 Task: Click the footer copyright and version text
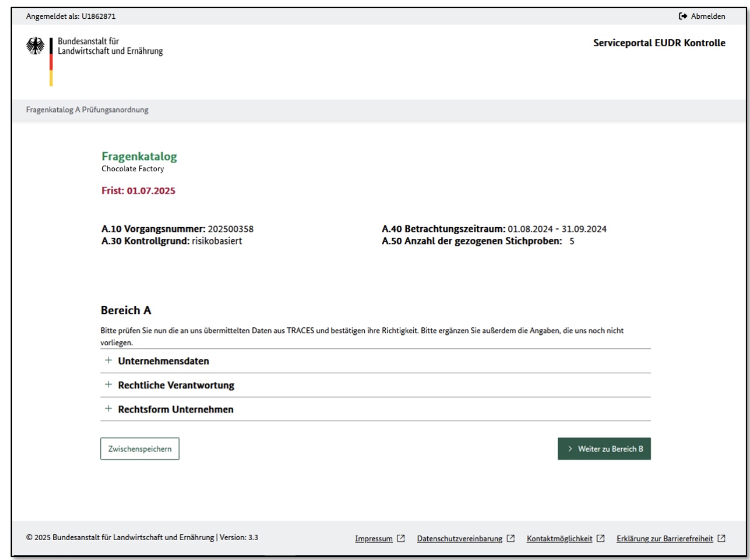click(142, 537)
